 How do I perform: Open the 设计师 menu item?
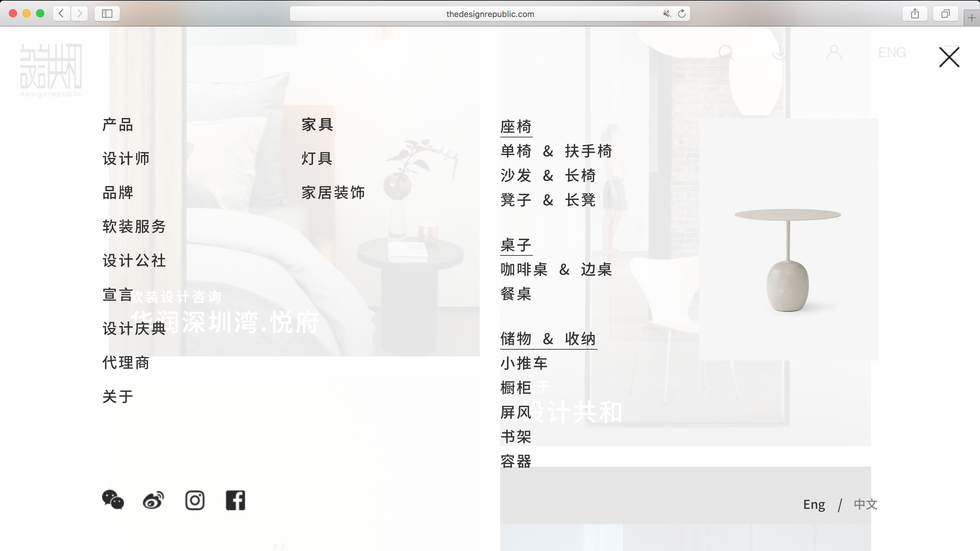pyautogui.click(x=126, y=158)
